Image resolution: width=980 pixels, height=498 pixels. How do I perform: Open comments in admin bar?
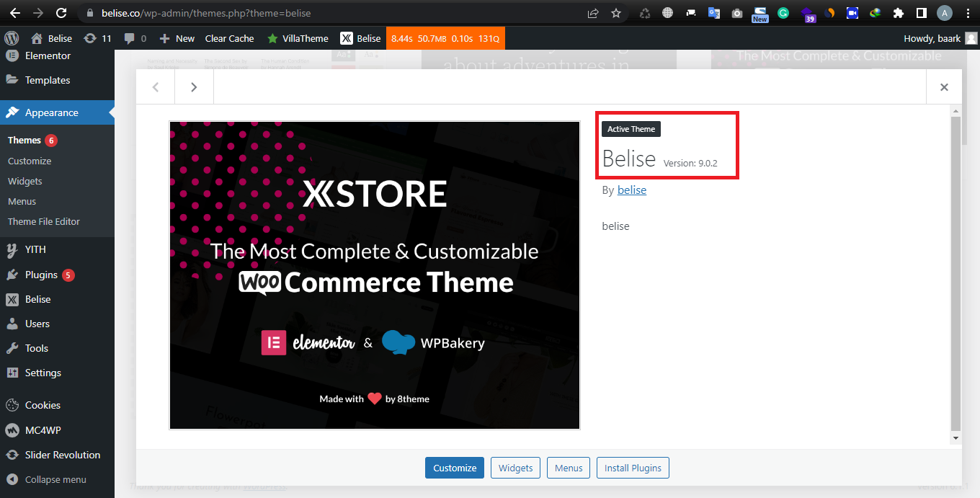135,38
